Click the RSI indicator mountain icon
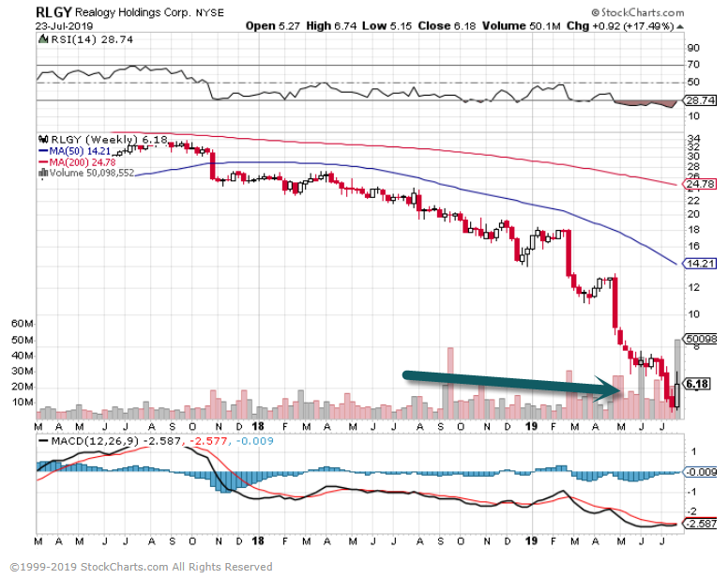 point(44,39)
